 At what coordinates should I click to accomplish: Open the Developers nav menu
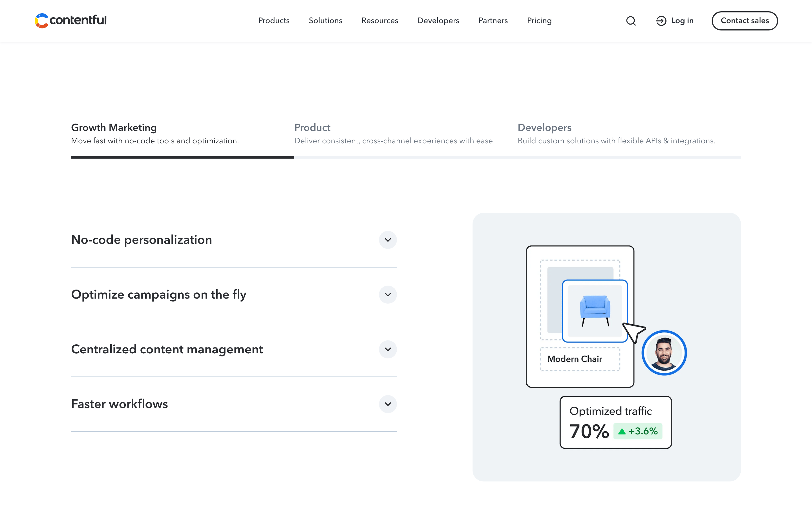[438, 21]
